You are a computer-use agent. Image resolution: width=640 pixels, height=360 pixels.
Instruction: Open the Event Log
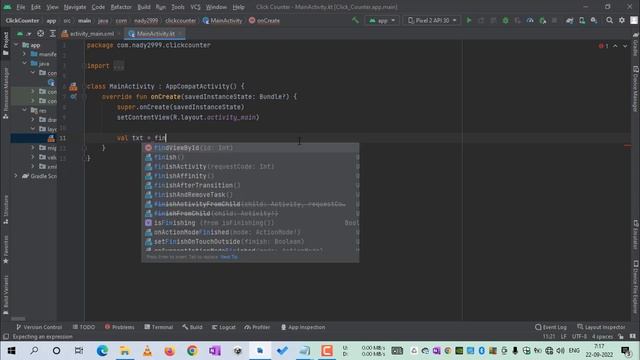pos(551,327)
